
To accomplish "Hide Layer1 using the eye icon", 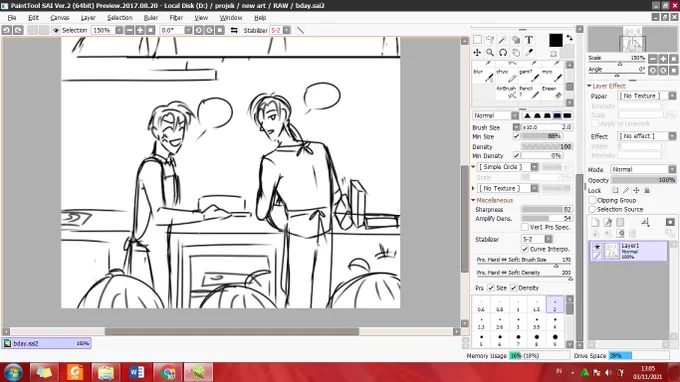I will [x=597, y=247].
